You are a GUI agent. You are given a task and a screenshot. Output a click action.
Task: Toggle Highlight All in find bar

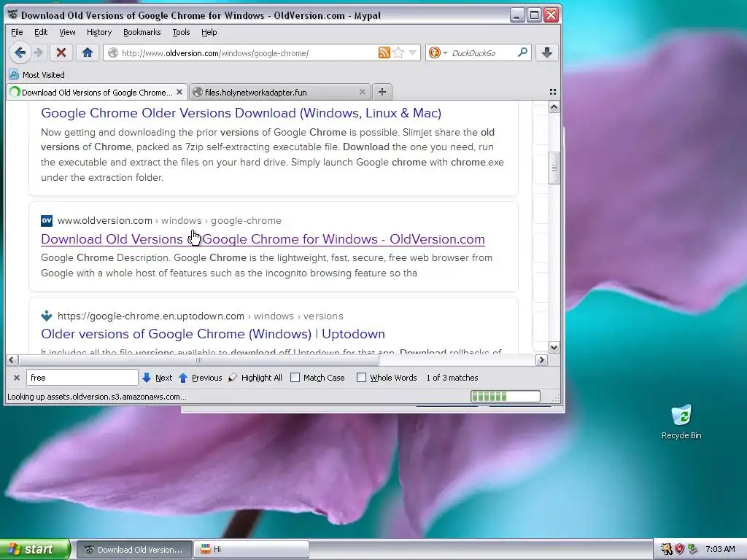pos(255,378)
